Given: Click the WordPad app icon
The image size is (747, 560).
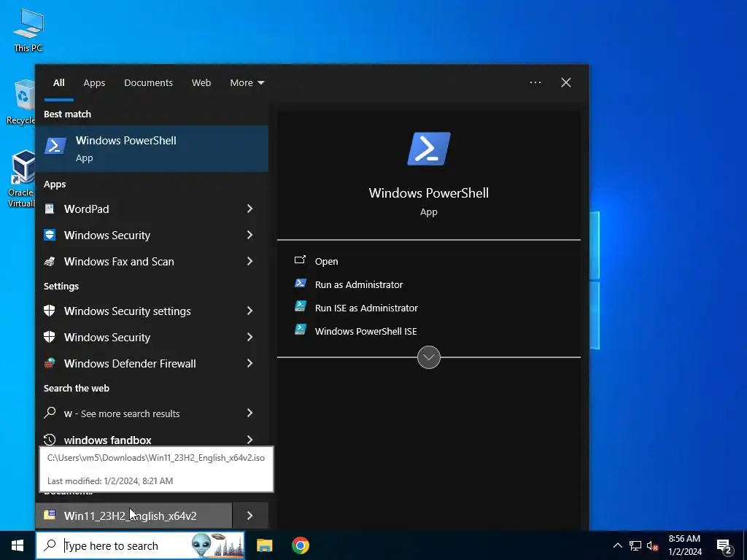Looking at the screenshot, I should [50, 209].
